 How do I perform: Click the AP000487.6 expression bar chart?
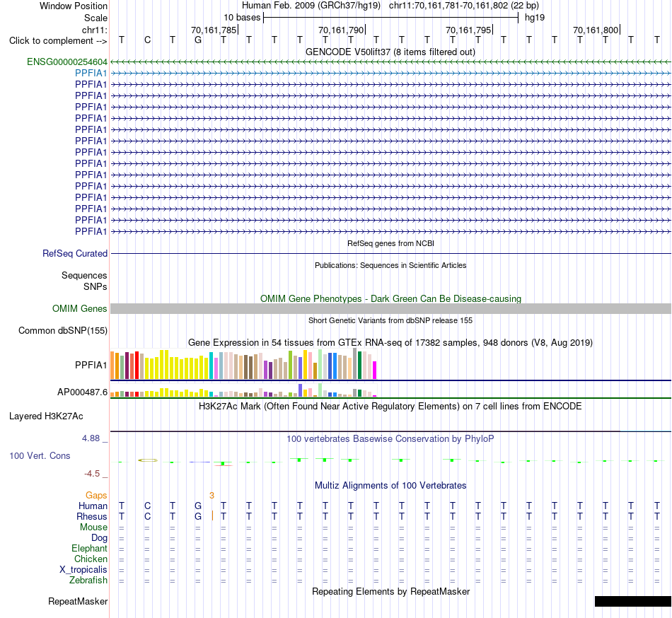[x=243, y=390]
